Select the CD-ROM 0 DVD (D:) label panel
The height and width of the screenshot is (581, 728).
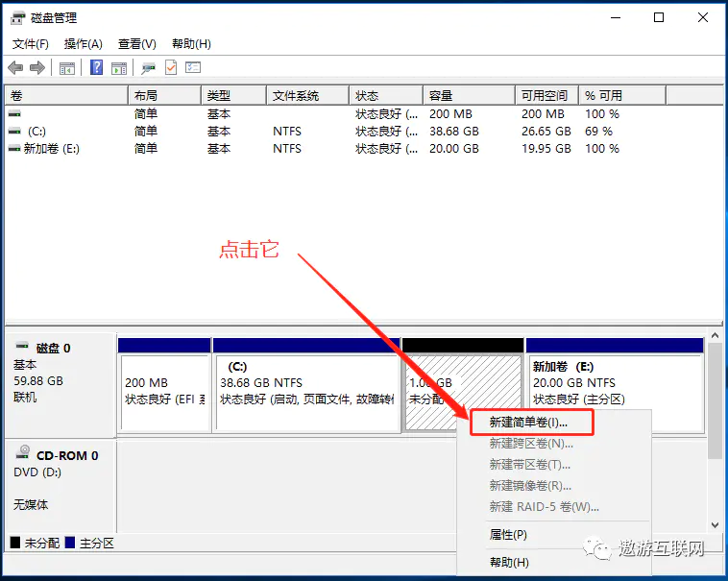click(61, 485)
